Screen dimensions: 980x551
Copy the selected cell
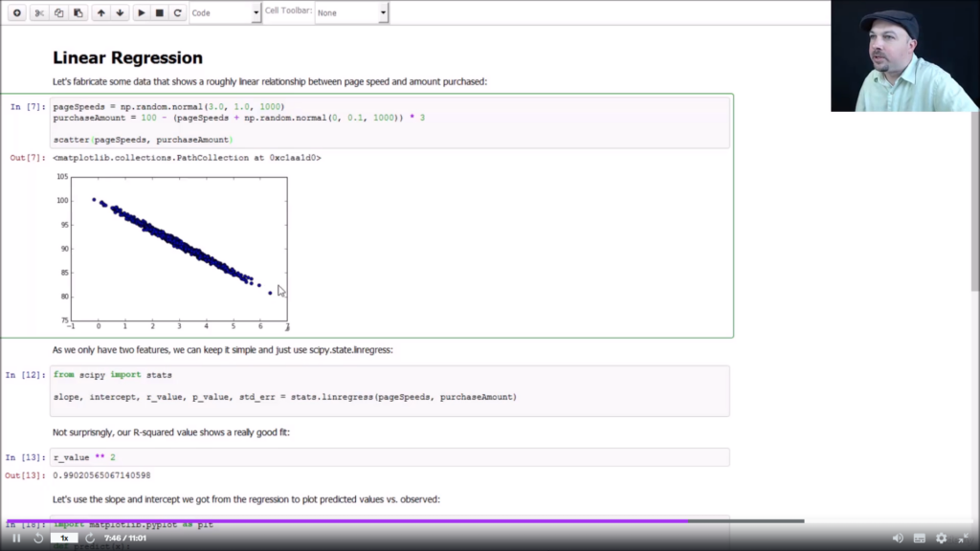click(58, 12)
